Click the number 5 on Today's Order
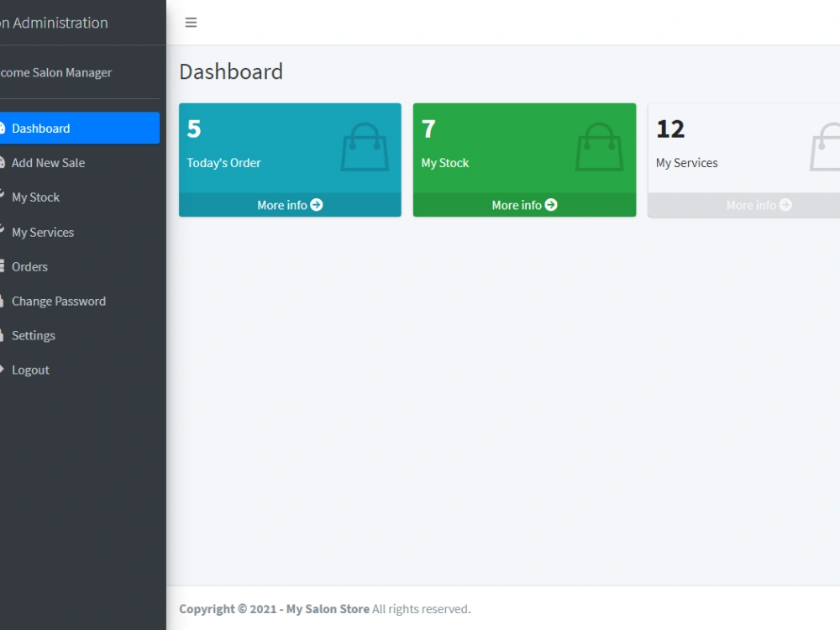The width and height of the screenshot is (840, 630). [x=194, y=129]
